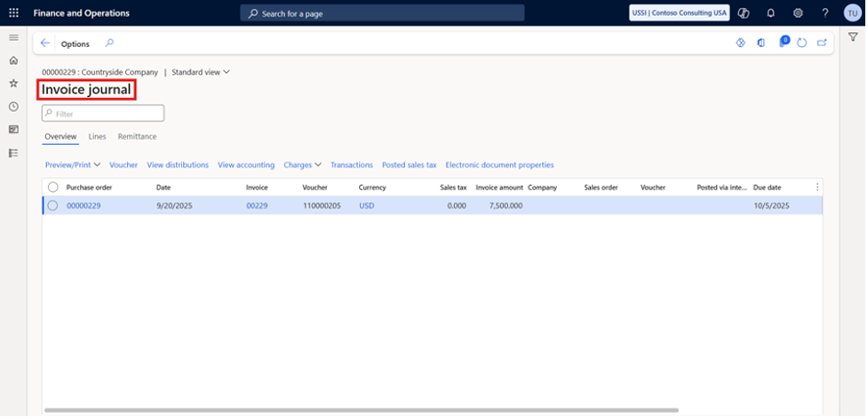Sort by Sales order column header
This screenshot has width=868, height=418.
click(x=601, y=188)
